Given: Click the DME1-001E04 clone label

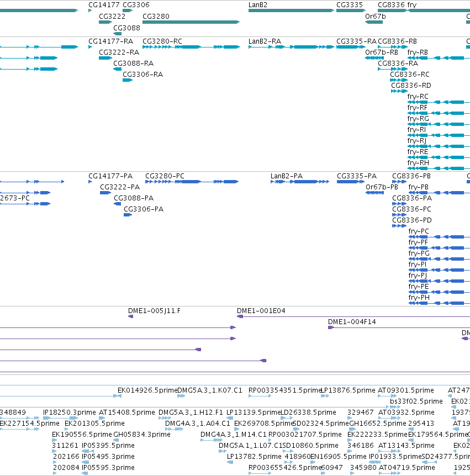Looking at the screenshot, I should click(x=261, y=311).
